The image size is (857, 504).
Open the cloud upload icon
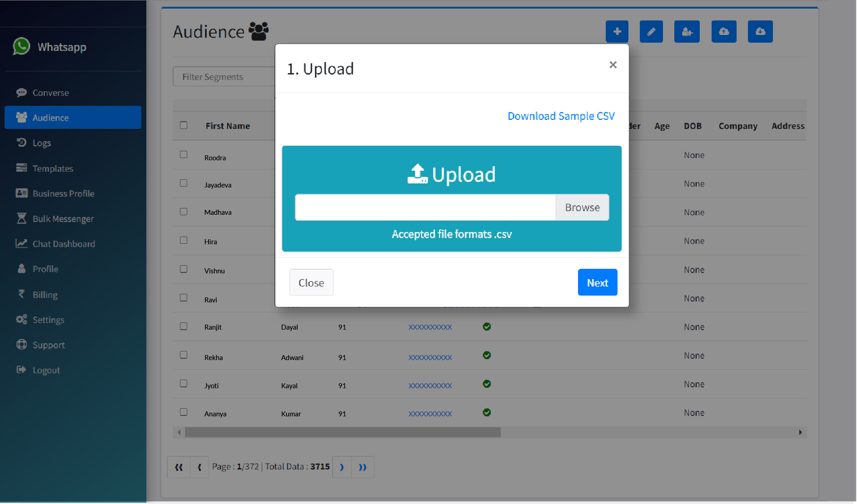724,31
